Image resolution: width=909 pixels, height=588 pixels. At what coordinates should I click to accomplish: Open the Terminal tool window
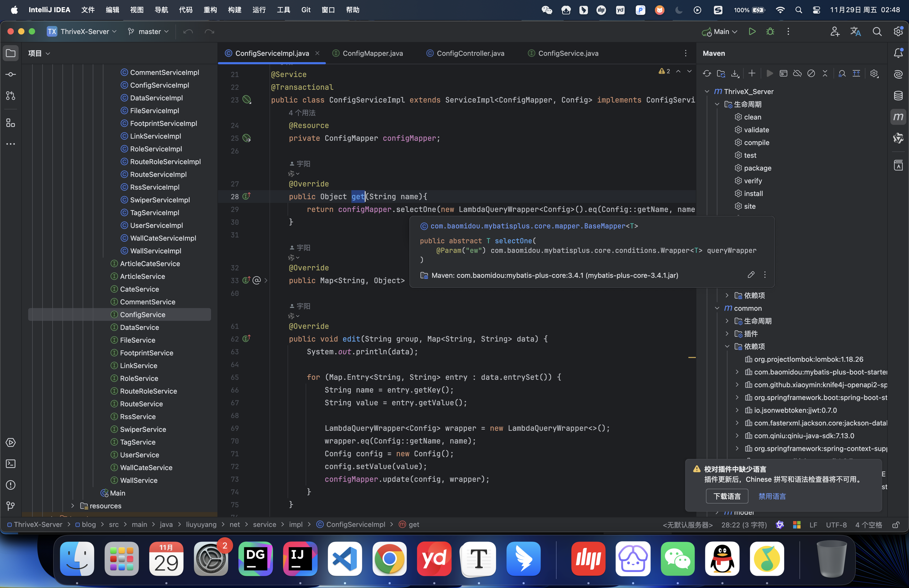pos(11,464)
